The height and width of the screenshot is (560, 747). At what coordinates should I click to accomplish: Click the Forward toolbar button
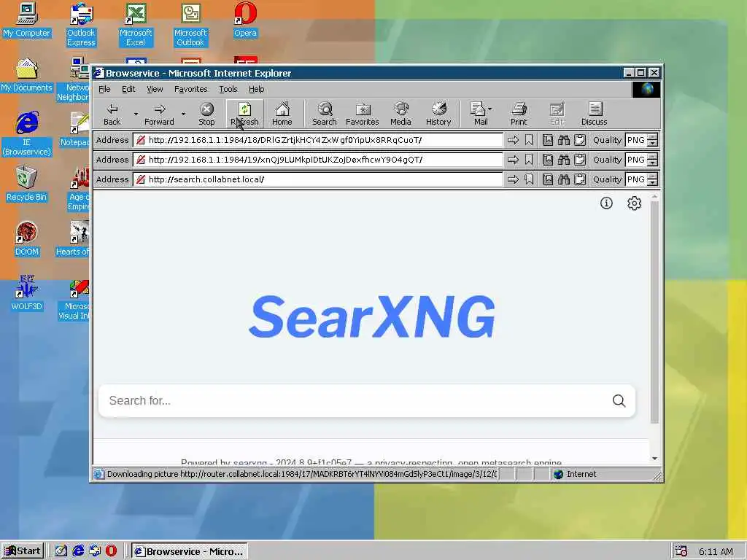pos(159,114)
